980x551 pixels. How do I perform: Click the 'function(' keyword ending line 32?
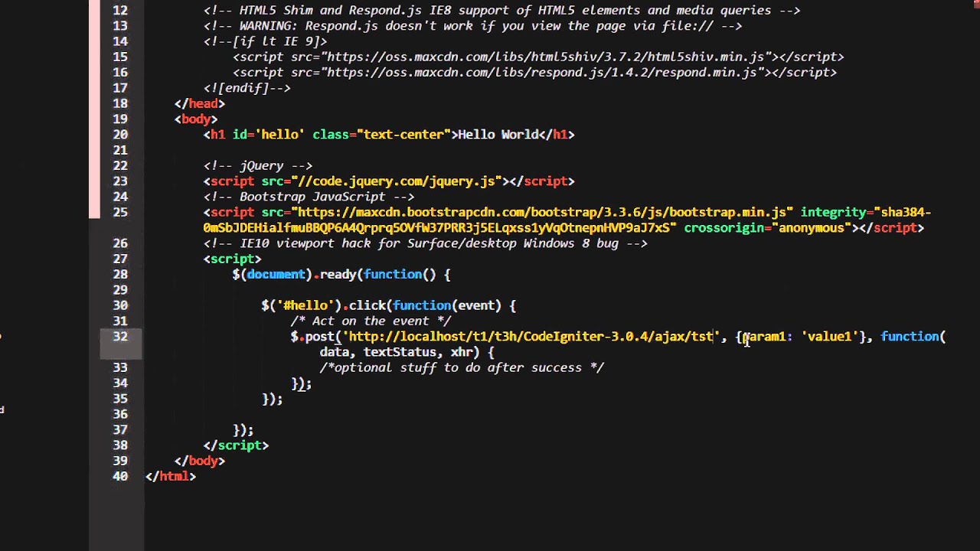click(913, 337)
